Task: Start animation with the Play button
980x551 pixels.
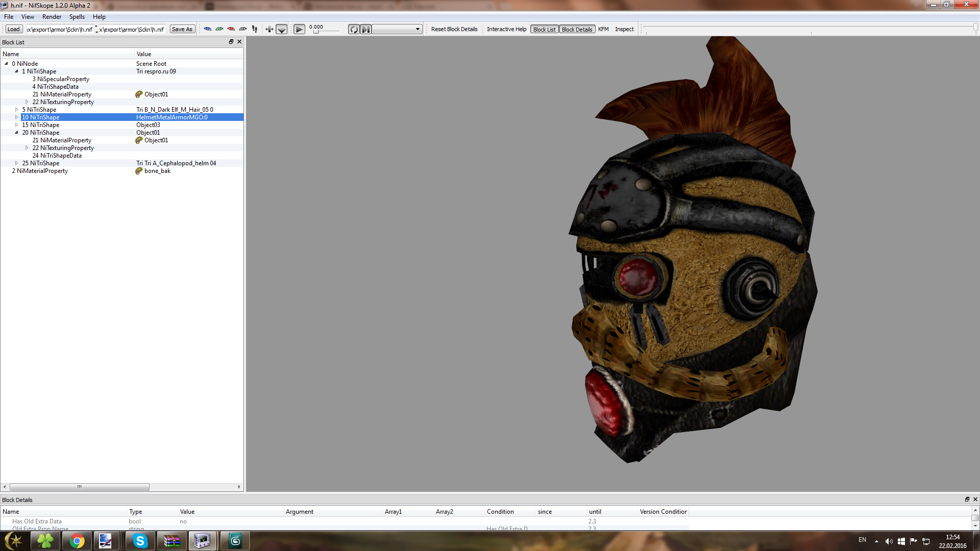Action: pos(300,29)
